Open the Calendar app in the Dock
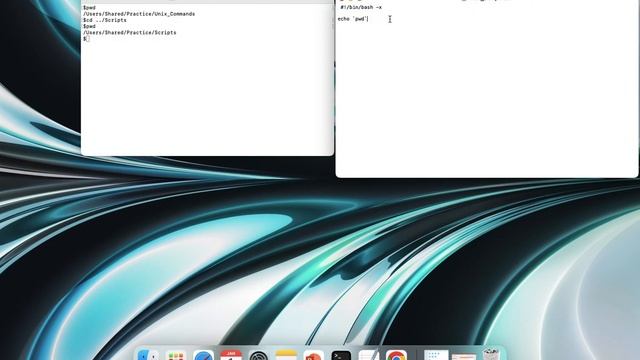The image size is (640, 360). pyautogui.click(x=231, y=355)
